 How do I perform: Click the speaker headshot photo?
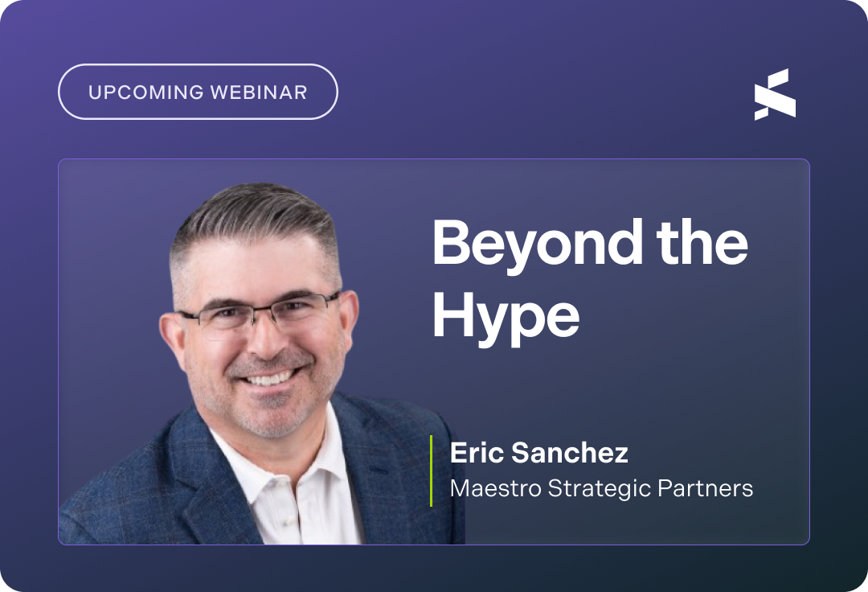(261, 364)
